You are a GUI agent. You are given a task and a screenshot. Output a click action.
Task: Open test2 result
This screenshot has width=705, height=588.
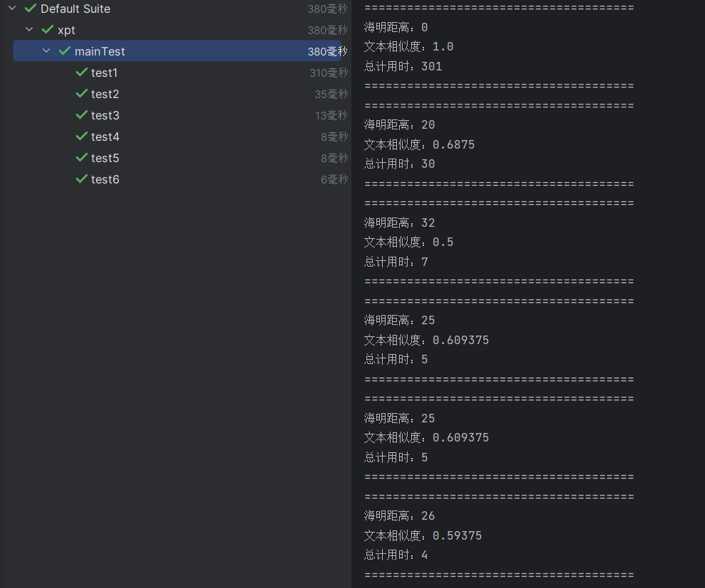pyautogui.click(x=105, y=94)
